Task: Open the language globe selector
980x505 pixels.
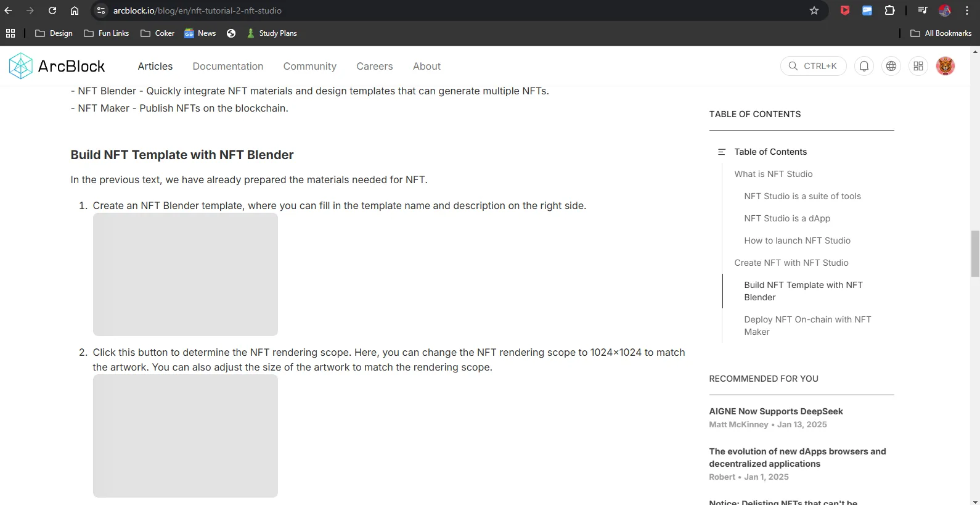Action: click(x=891, y=66)
